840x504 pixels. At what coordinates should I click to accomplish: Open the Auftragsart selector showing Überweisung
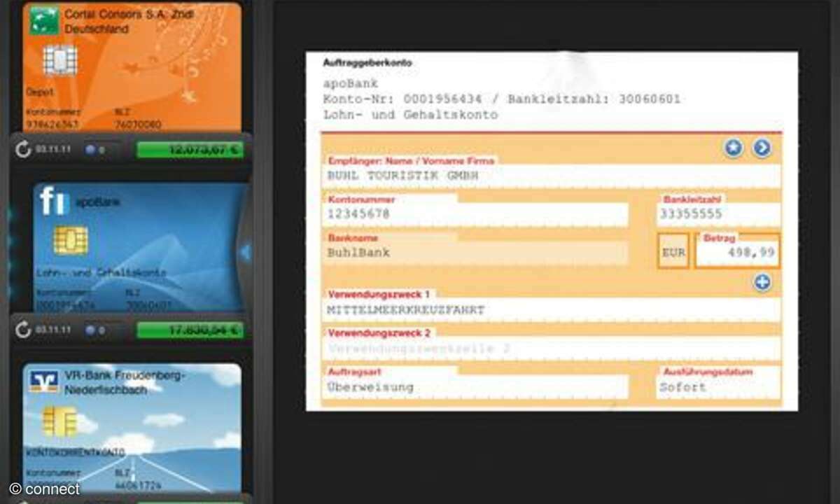tap(475, 387)
